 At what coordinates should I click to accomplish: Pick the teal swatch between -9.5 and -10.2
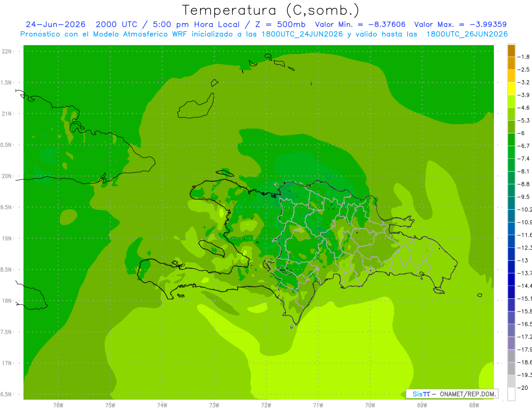[511, 203]
